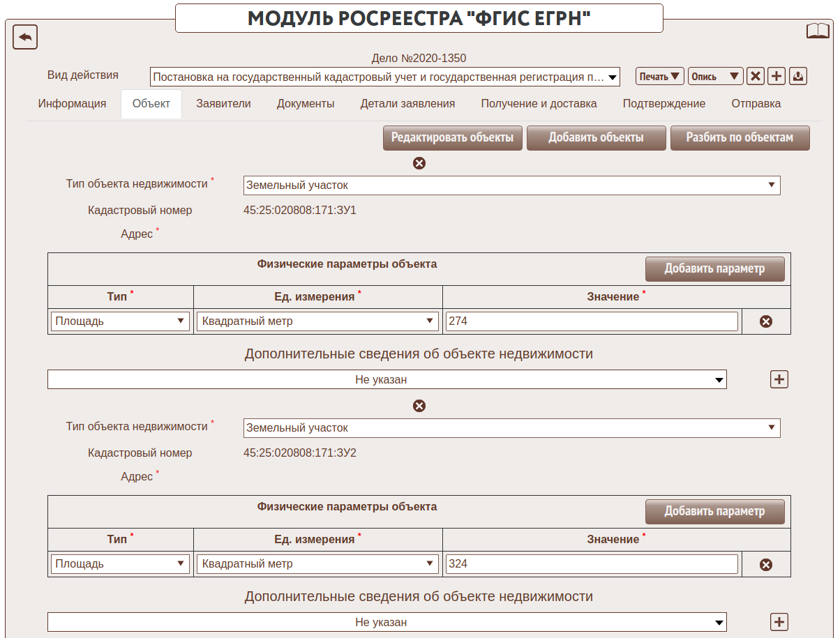Click the back arrow icon
This screenshot has height=638, width=840.
pyautogui.click(x=25, y=37)
